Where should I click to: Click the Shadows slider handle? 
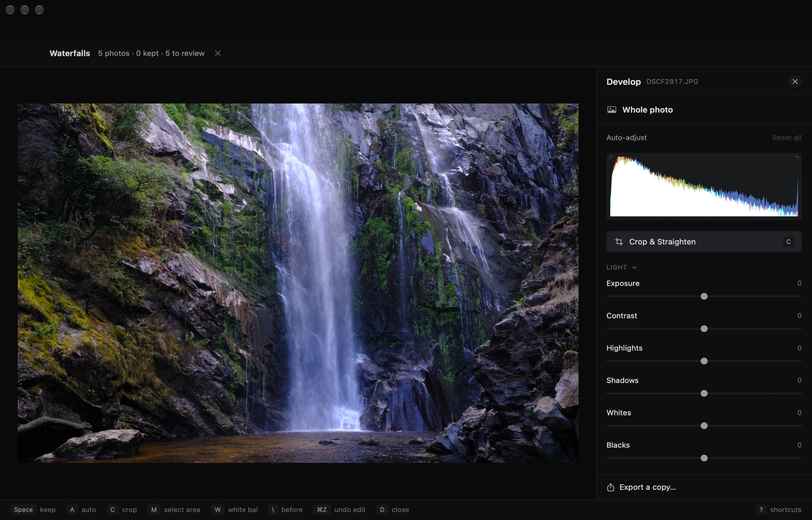704,393
